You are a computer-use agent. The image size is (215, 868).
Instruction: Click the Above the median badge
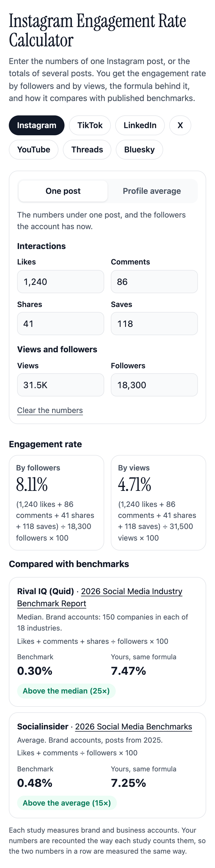tap(66, 691)
